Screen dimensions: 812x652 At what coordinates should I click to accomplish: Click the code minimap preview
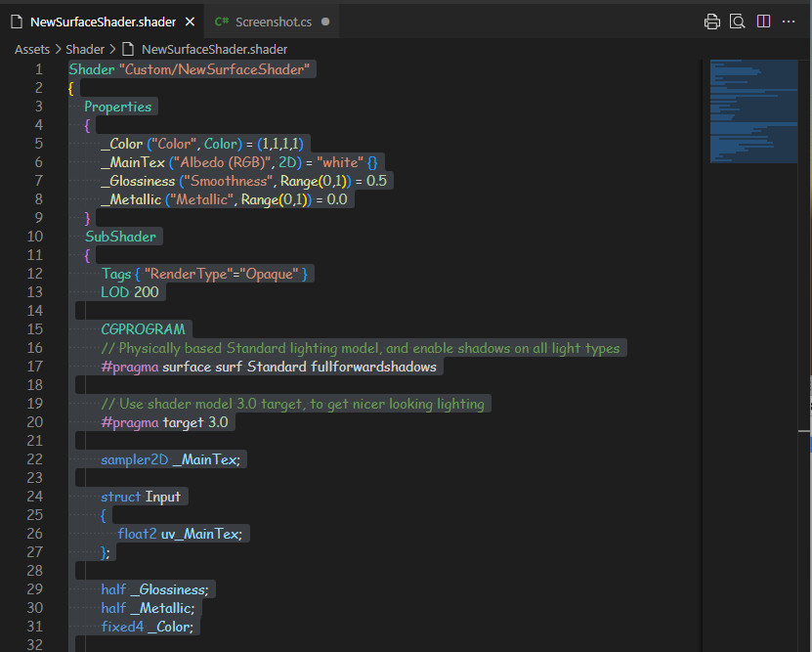(x=752, y=108)
